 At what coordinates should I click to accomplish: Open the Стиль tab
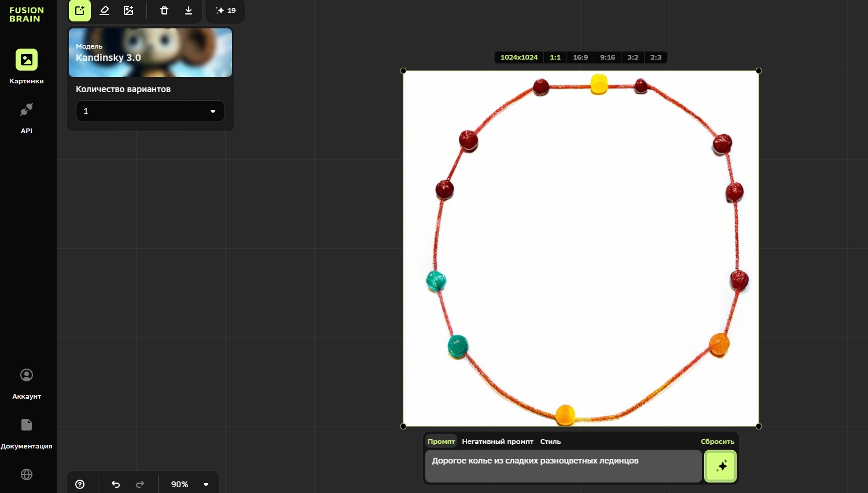[550, 442]
